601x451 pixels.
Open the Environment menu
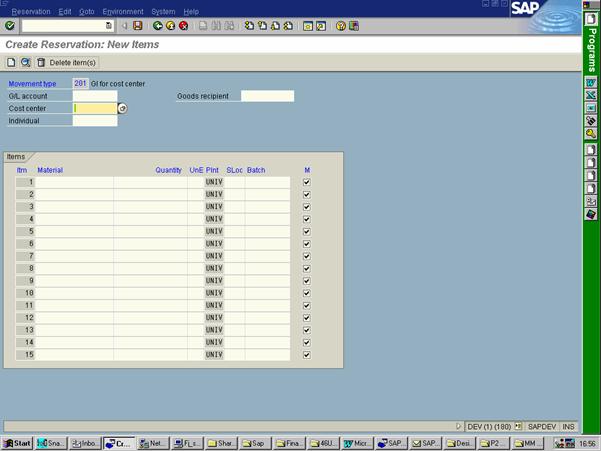tap(123, 11)
